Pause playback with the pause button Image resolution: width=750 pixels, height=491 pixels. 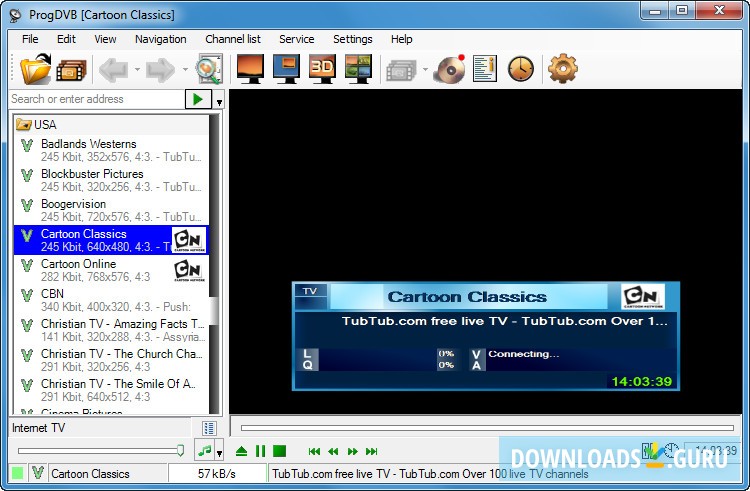click(x=260, y=452)
